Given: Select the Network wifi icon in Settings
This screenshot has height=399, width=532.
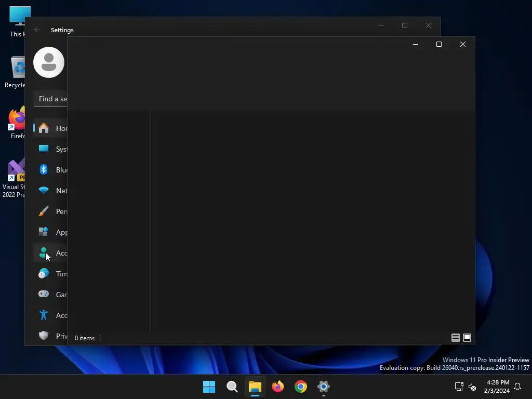Looking at the screenshot, I should (x=44, y=191).
